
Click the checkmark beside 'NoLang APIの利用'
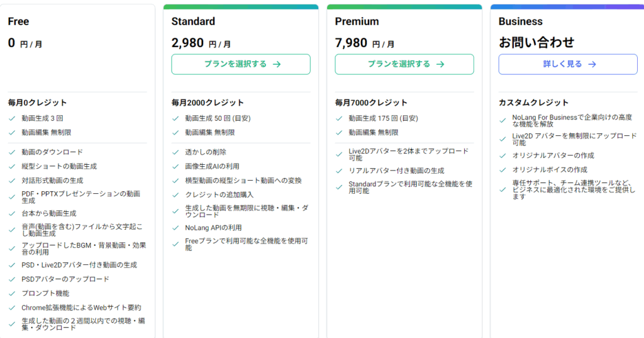(x=175, y=228)
